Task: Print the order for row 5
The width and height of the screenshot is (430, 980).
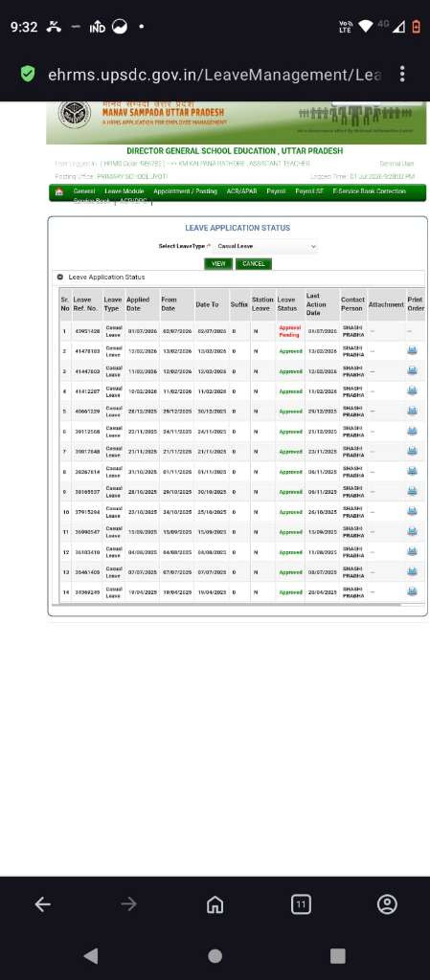Action: [412, 411]
